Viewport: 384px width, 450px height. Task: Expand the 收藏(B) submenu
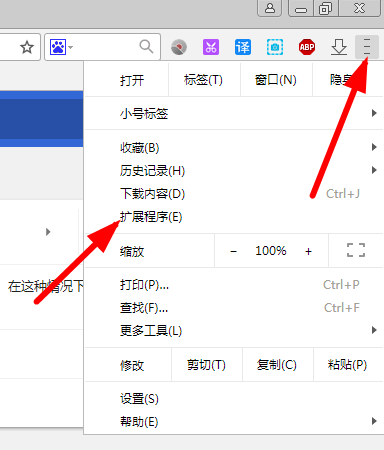click(234, 147)
